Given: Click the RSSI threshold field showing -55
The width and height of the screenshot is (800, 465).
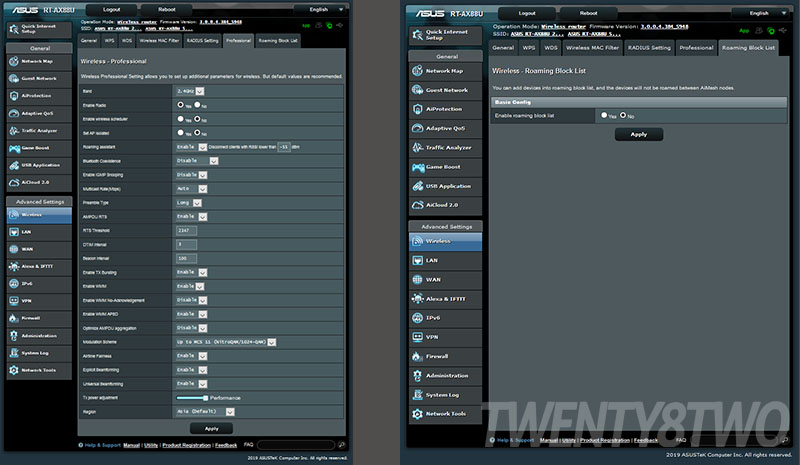Looking at the screenshot, I should (284, 147).
